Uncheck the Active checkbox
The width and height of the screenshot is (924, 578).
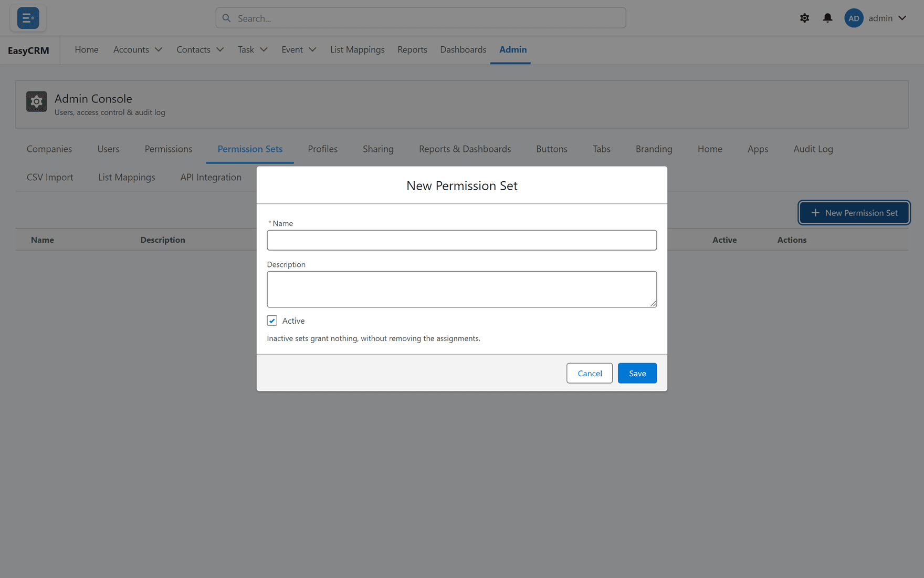pos(272,321)
